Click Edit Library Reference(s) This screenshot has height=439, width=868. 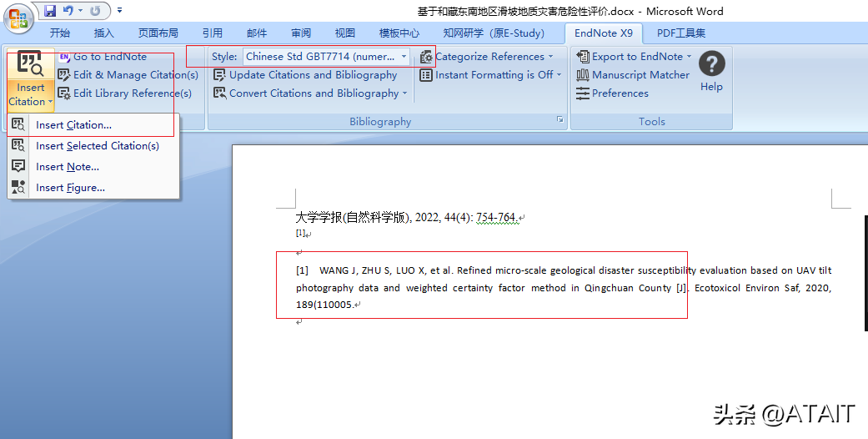pyautogui.click(x=124, y=93)
